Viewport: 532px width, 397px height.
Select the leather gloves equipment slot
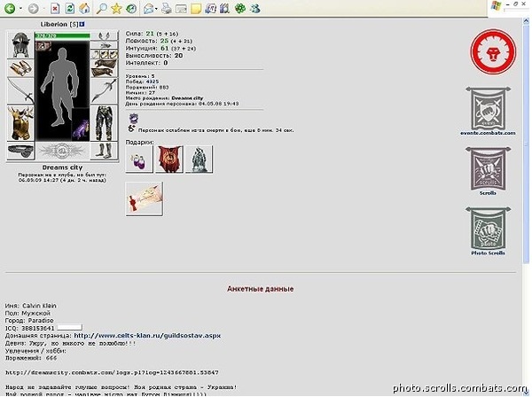click(x=104, y=68)
